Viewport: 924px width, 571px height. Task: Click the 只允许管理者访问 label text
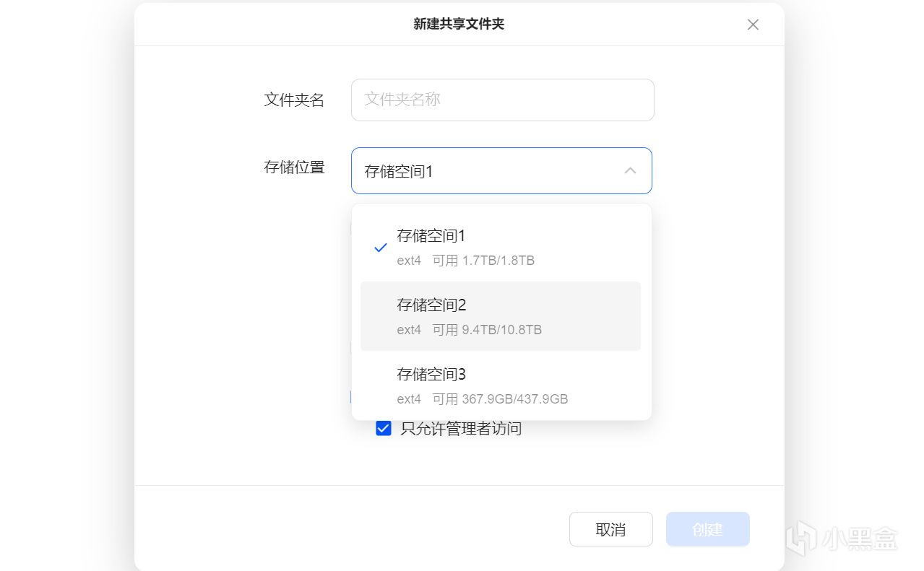pos(461,429)
